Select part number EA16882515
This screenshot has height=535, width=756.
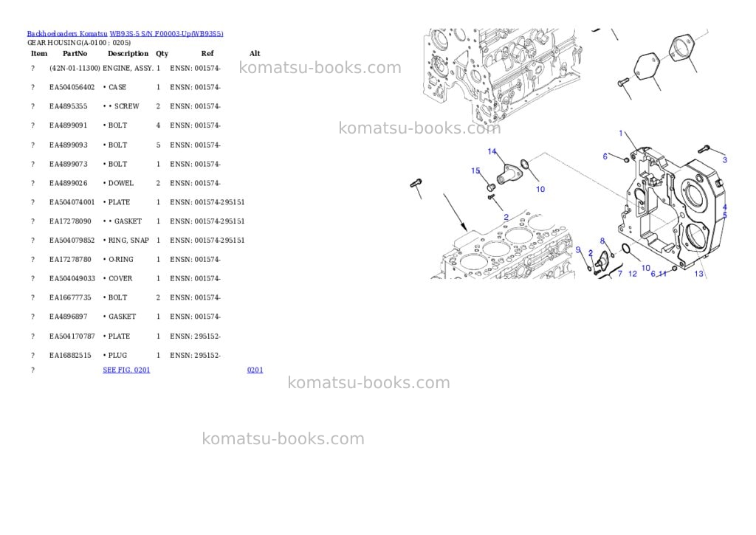[70, 355]
